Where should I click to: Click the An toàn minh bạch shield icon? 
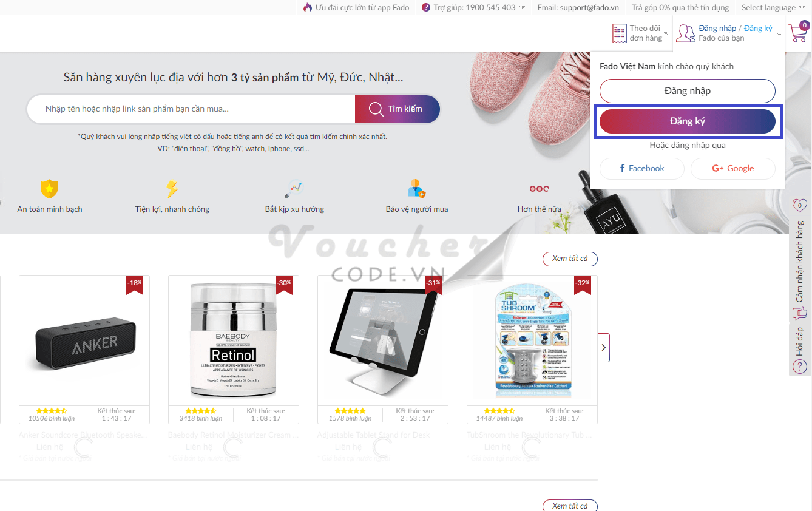coord(49,189)
